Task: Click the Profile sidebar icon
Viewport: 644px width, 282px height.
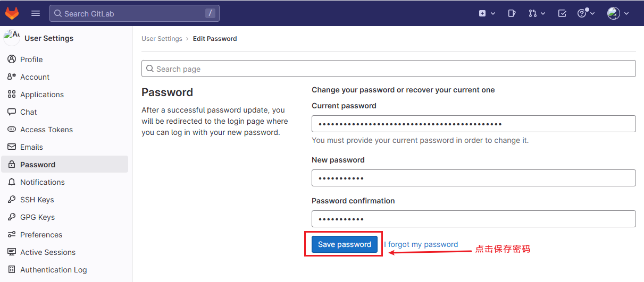Action: pos(12,59)
